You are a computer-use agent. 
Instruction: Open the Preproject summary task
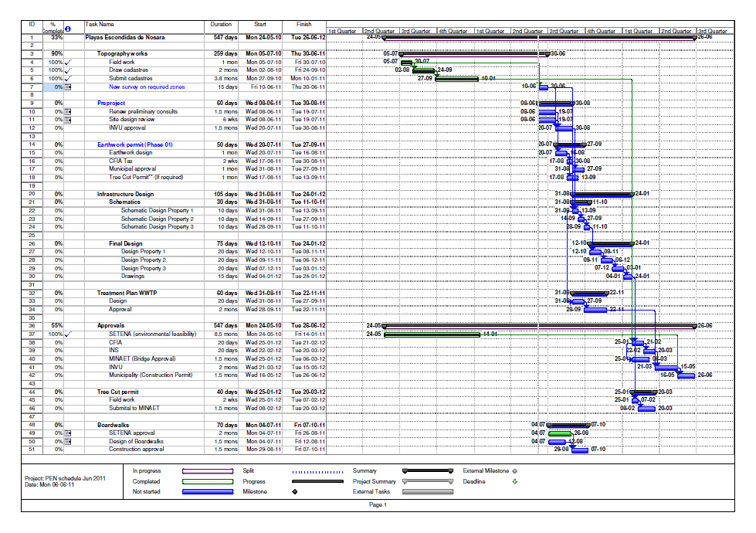(x=111, y=104)
